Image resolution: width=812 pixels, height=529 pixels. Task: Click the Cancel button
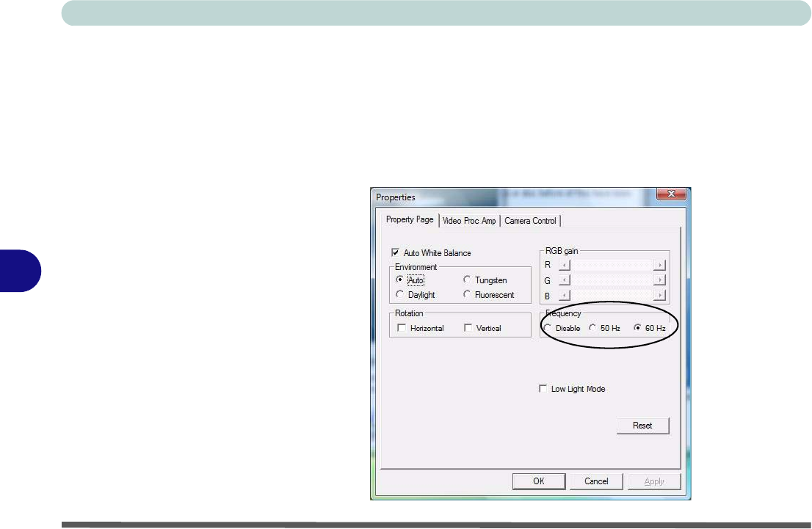[596, 481]
